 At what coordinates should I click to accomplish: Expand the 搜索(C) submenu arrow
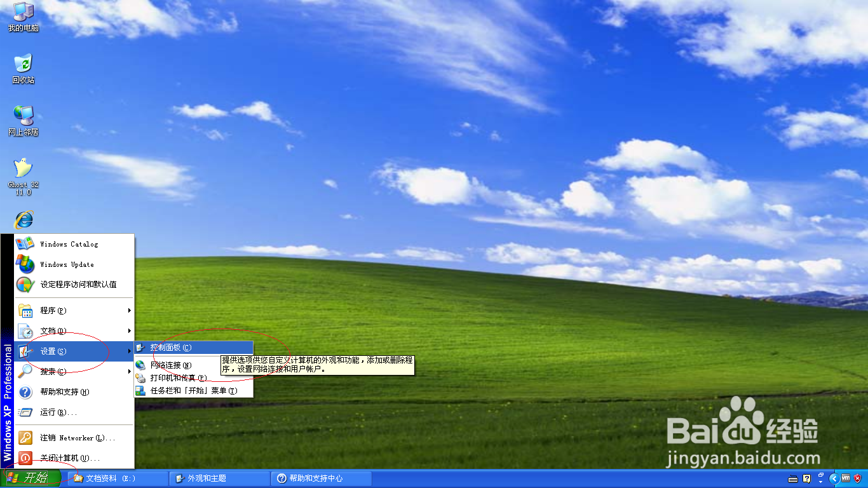[129, 372]
